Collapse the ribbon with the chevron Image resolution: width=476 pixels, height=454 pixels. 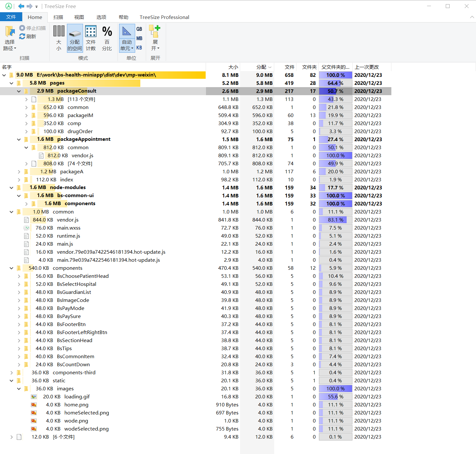click(x=472, y=17)
